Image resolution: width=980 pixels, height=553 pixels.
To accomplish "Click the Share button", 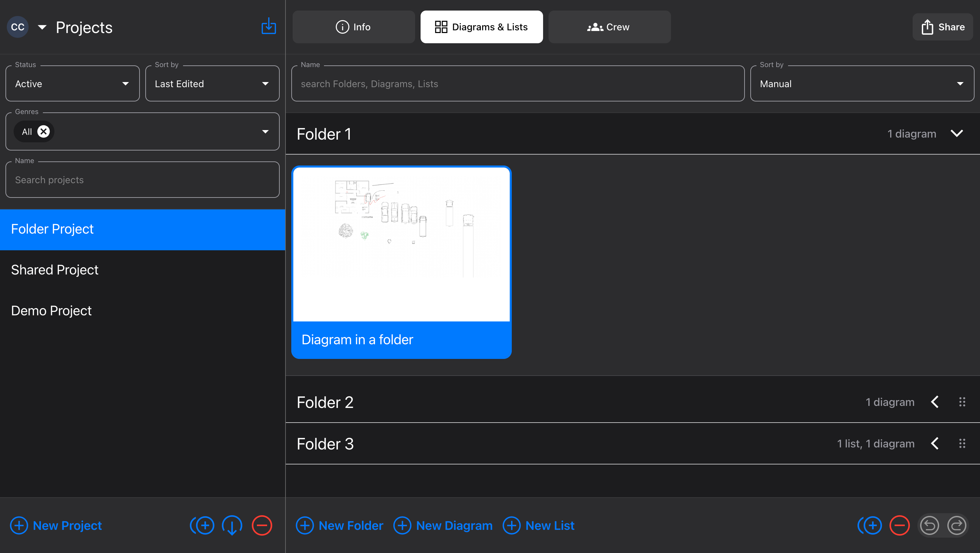I will pyautogui.click(x=943, y=27).
